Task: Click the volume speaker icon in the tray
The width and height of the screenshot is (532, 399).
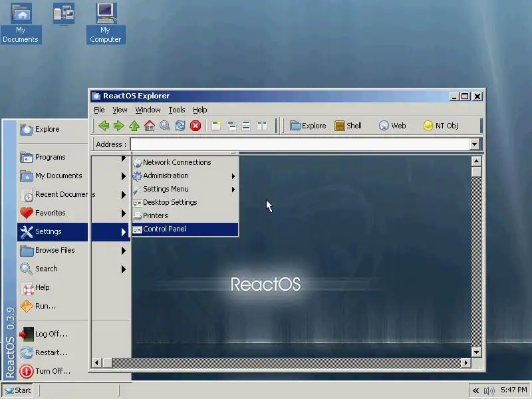Action: (489, 391)
